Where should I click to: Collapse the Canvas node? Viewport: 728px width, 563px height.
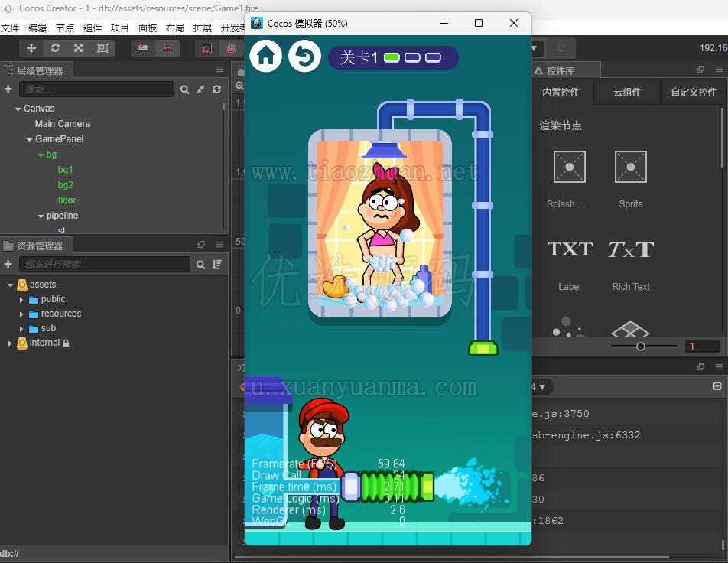tap(18, 109)
